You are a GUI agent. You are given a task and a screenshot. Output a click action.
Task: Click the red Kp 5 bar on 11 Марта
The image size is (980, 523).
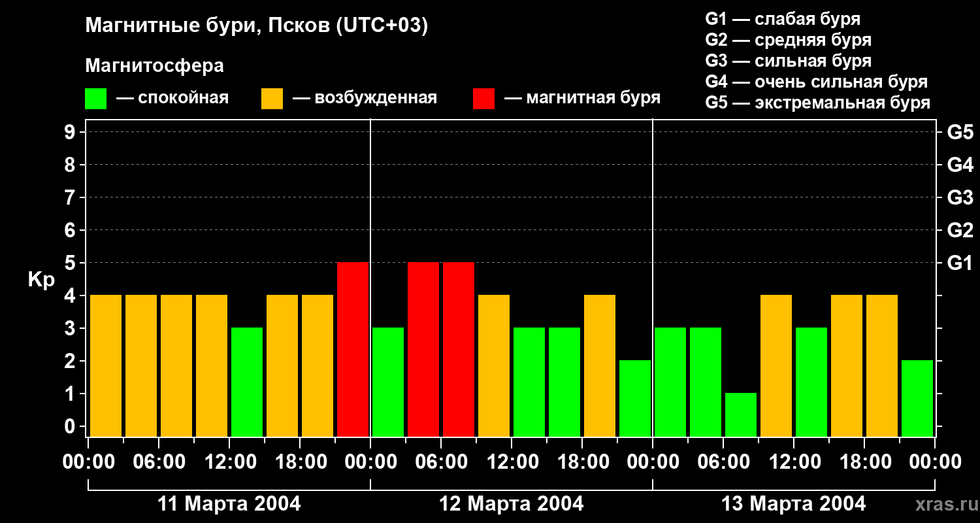(x=353, y=349)
